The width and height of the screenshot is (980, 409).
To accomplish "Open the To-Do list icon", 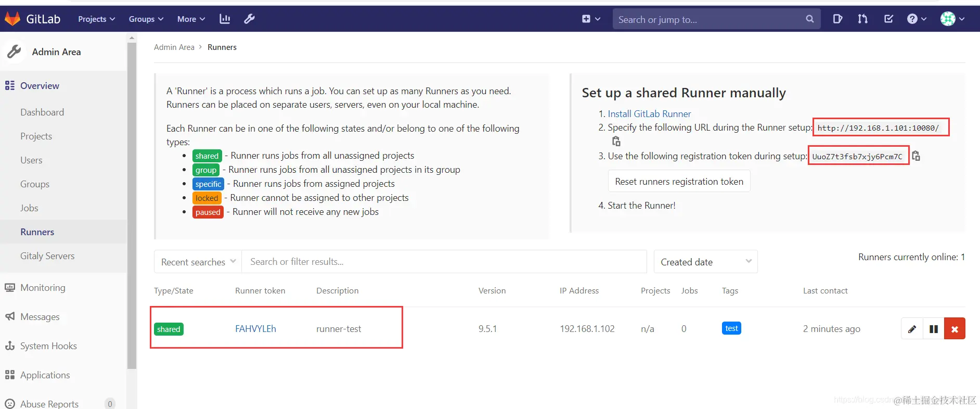I will (888, 19).
